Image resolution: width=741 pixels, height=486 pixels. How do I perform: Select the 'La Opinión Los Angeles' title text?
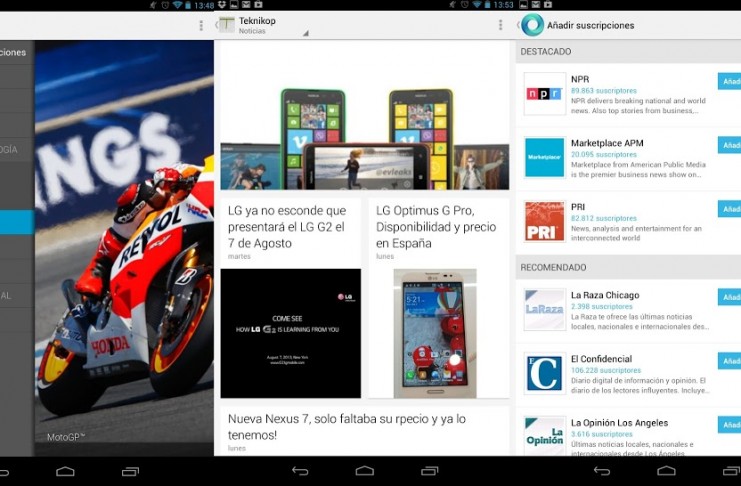(x=620, y=423)
